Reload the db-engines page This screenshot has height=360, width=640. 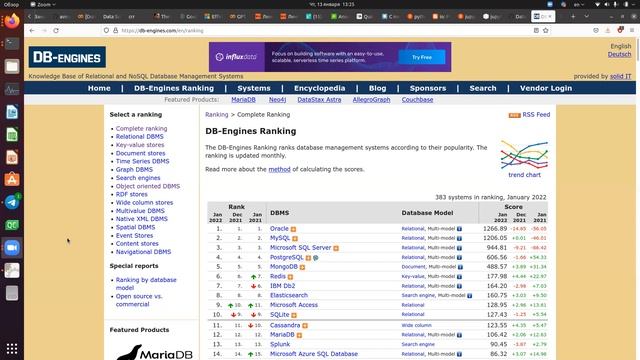[56, 31]
